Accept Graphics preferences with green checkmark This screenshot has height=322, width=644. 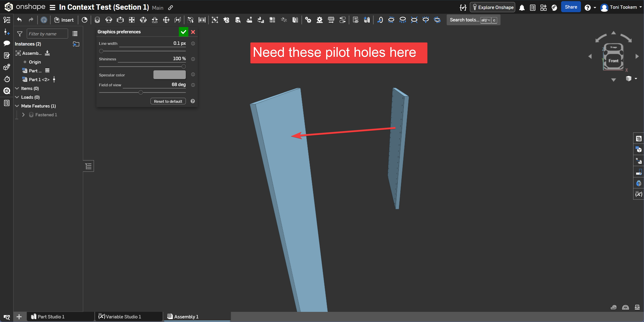tap(183, 32)
